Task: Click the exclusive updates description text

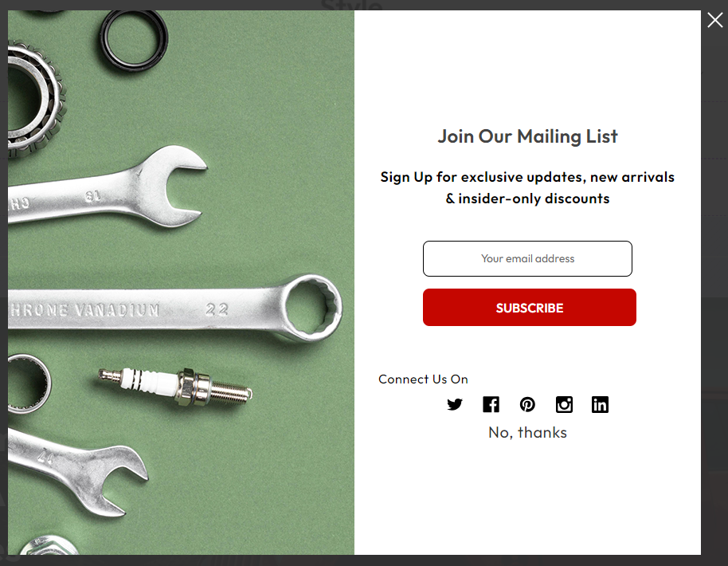Action: click(x=527, y=188)
